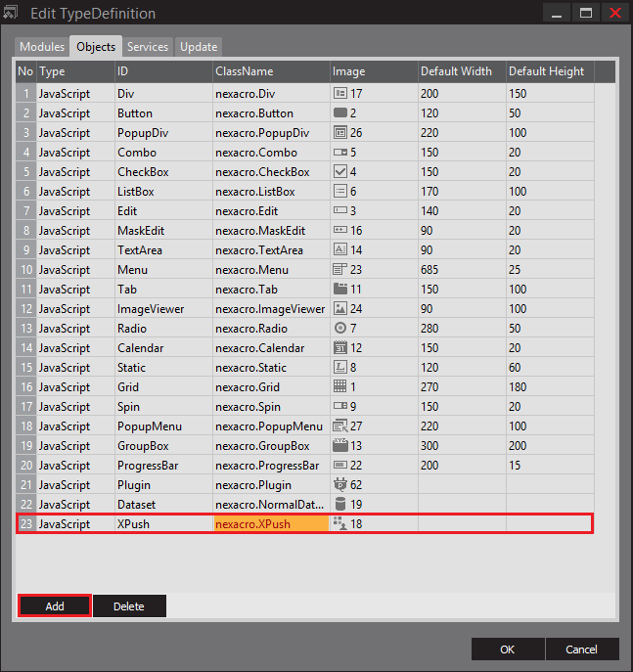Click the No column header

tap(25, 71)
